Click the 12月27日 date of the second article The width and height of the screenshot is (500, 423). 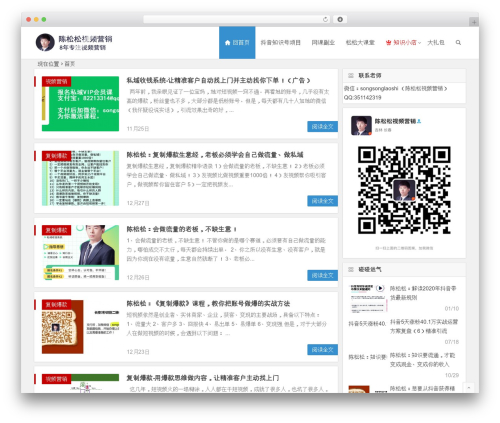pyautogui.click(x=138, y=203)
